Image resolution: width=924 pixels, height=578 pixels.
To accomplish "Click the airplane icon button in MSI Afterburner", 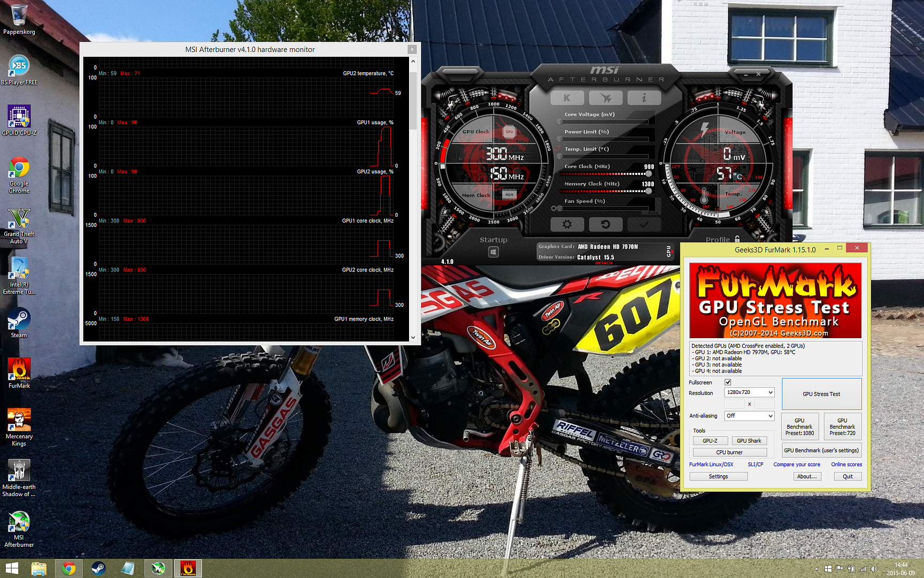I will pos(606,98).
